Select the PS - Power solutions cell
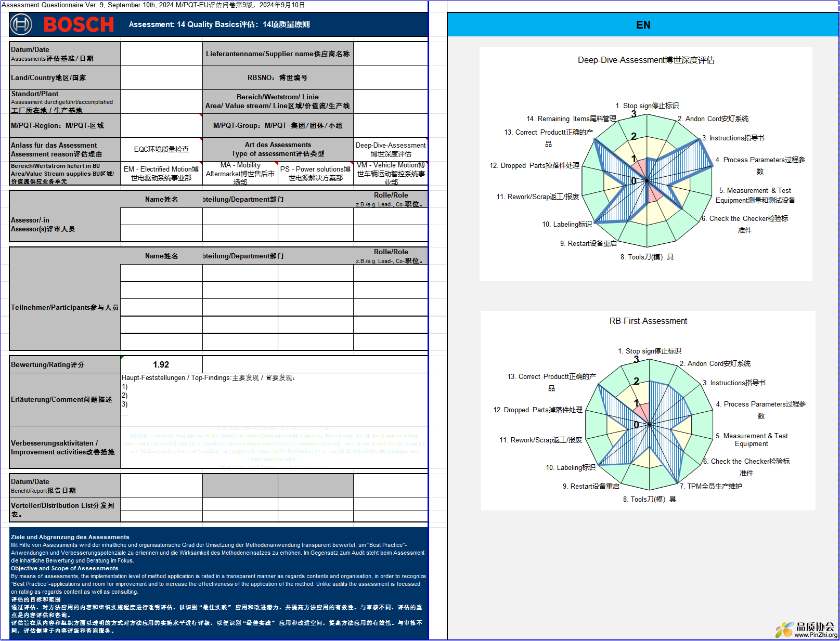 click(316, 173)
